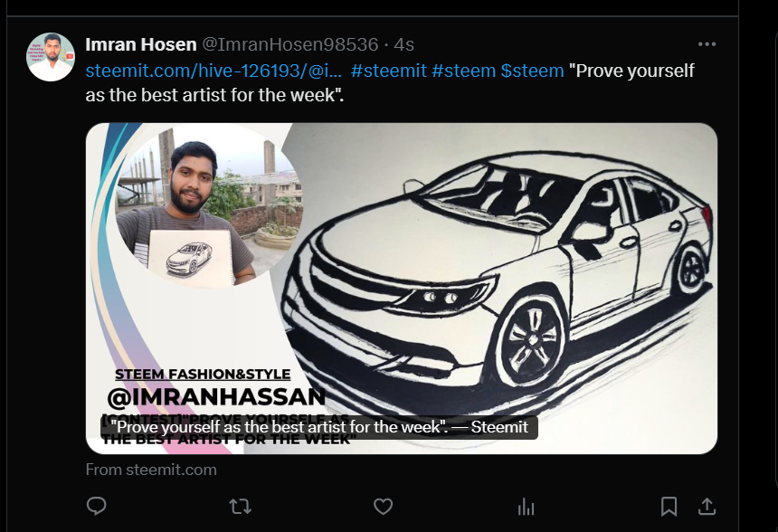Click the reply speech bubble icon
This screenshot has width=778, height=532.
(x=96, y=506)
